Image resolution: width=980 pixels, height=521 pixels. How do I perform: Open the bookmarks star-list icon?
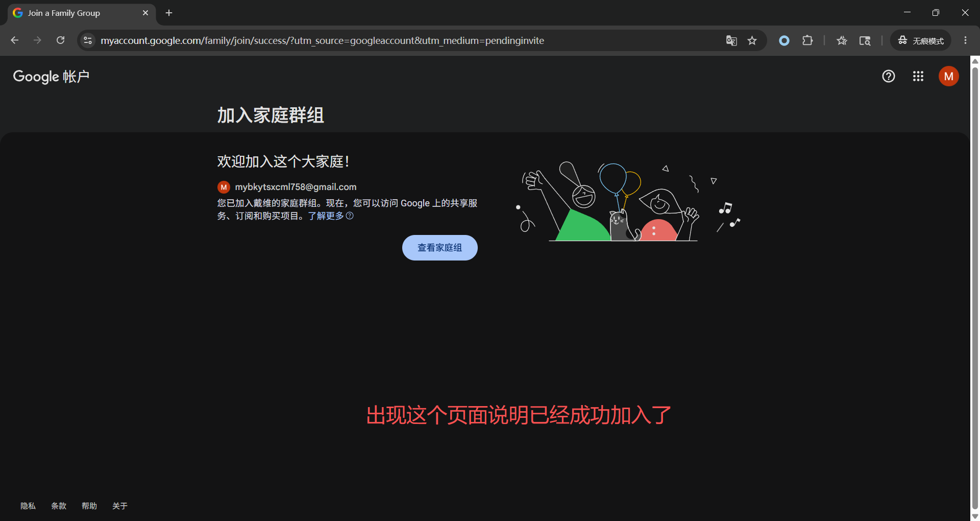point(842,40)
